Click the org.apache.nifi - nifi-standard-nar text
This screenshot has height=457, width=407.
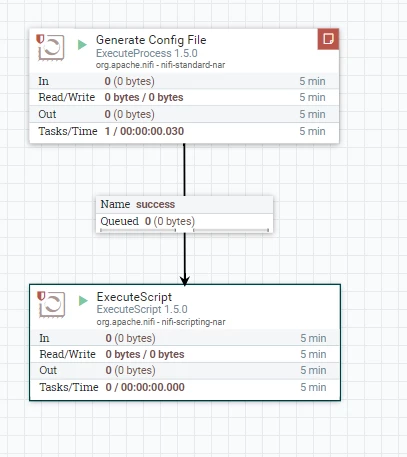click(x=160, y=65)
